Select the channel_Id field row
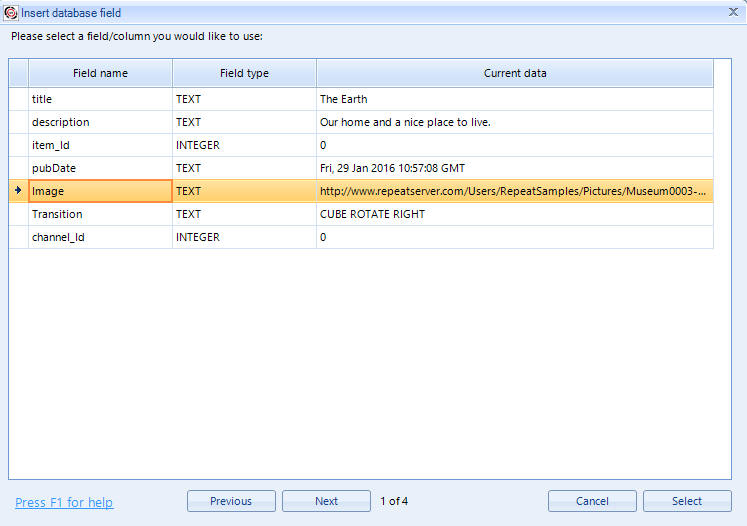Viewport: 747px width, 526px height. [x=361, y=237]
